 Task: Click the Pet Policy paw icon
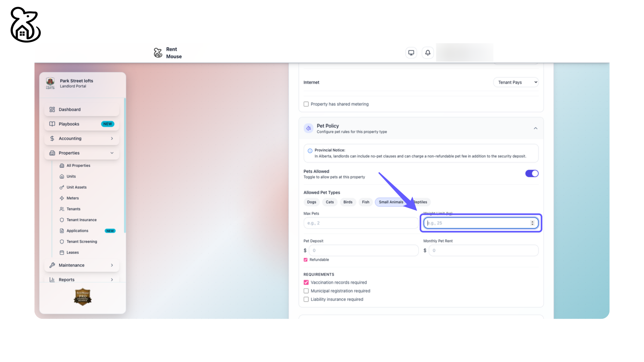click(x=309, y=128)
